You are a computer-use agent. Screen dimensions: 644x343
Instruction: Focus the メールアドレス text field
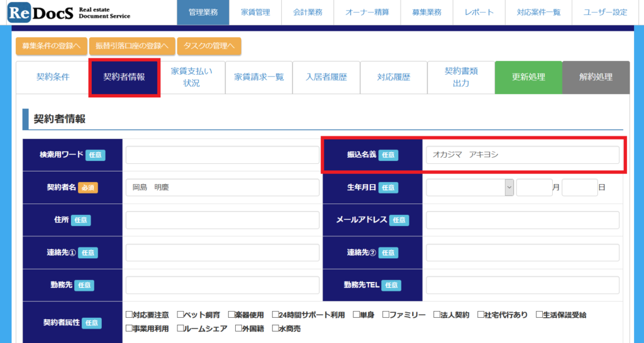(x=522, y=220)
